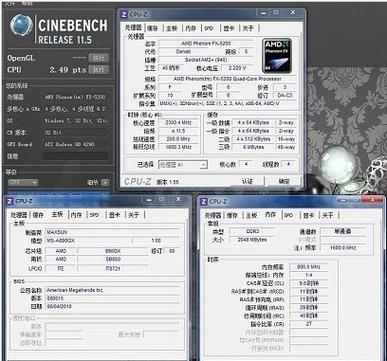
Task: Open the Cinebench ranking CPU dropdown
Action: (x=23, y=183)
